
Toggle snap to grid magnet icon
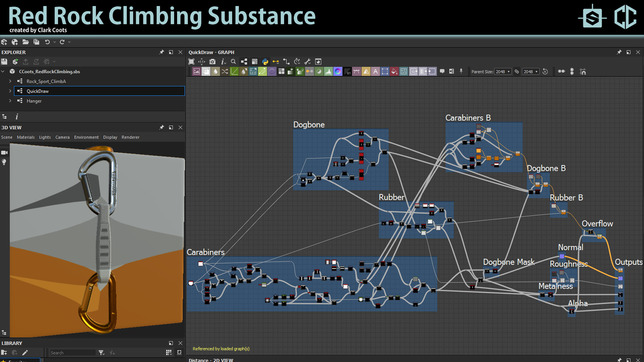point(583,71)
